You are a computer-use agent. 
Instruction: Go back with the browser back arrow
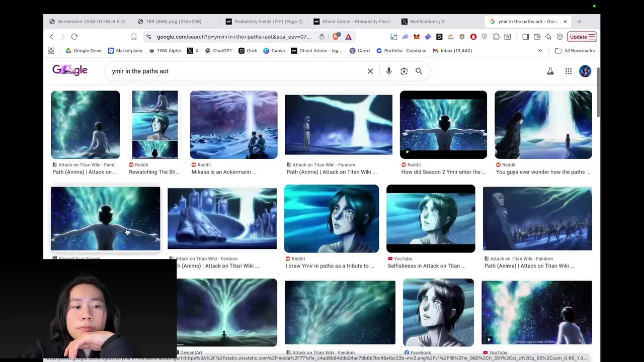click(52, 37)
